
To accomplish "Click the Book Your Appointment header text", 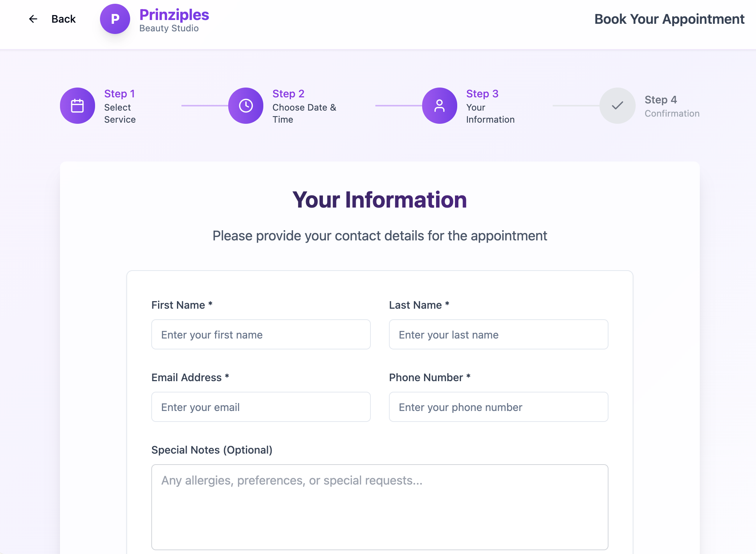I will tap(669, 19).
